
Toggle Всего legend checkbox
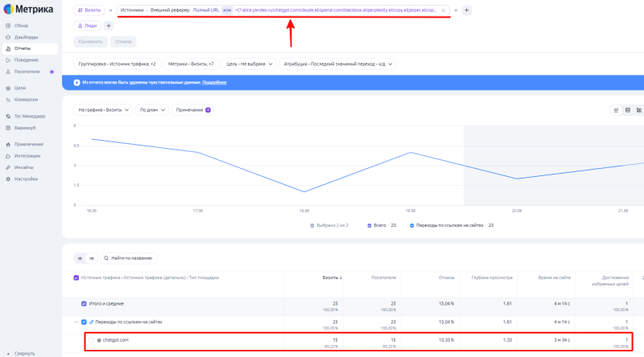[x=369, y=225]
